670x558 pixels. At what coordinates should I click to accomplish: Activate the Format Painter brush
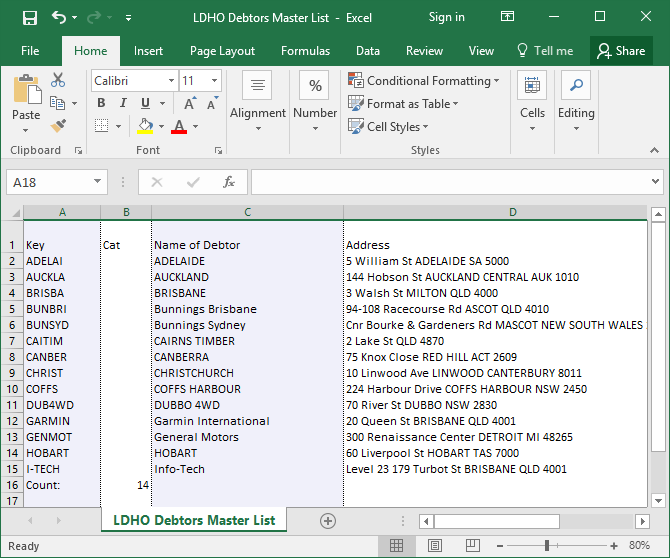coord(58,126)
